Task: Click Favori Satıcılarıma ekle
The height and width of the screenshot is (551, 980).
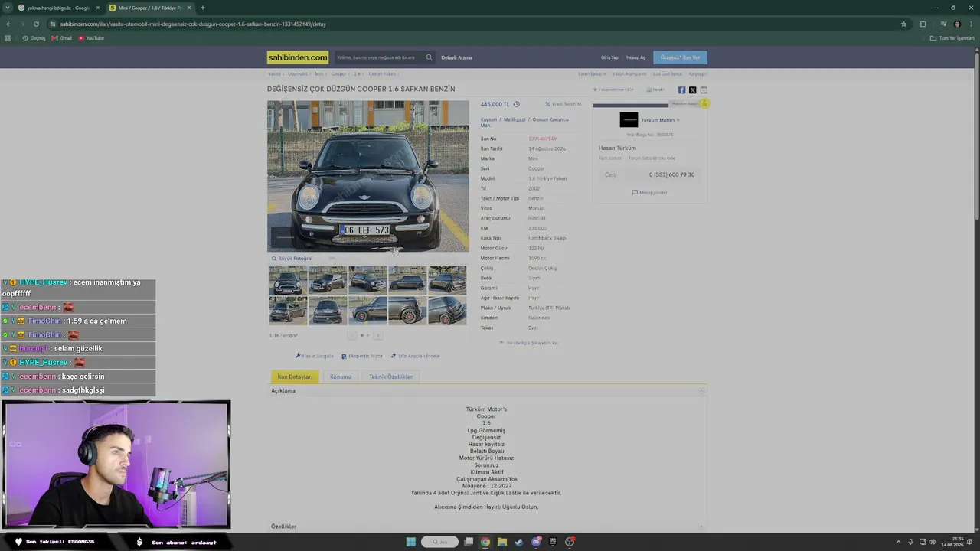Action: (x=652, y=158)
